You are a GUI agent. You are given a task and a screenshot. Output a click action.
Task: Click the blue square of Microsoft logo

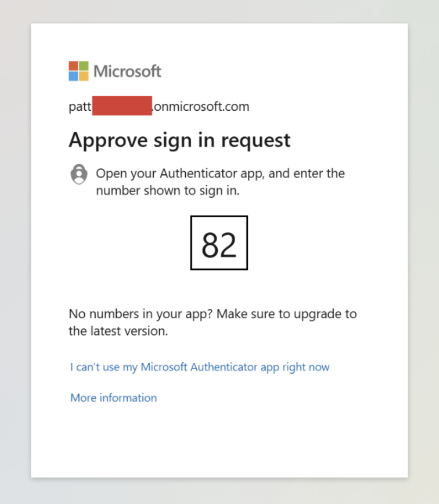click(73, 76)
